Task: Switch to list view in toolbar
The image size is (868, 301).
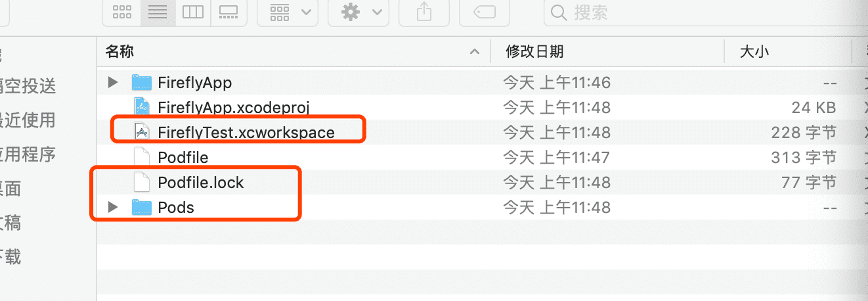Action: [158, 12]
